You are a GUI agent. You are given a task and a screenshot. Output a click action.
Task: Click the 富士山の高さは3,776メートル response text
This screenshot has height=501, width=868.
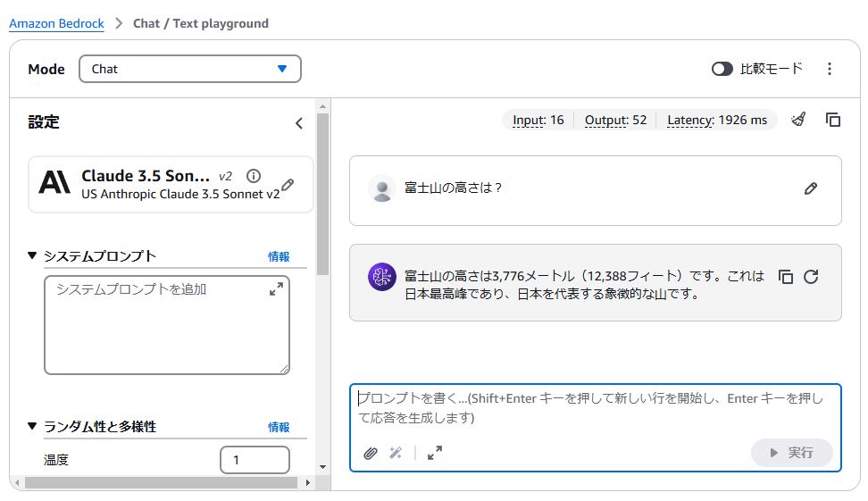coord(584,285)
